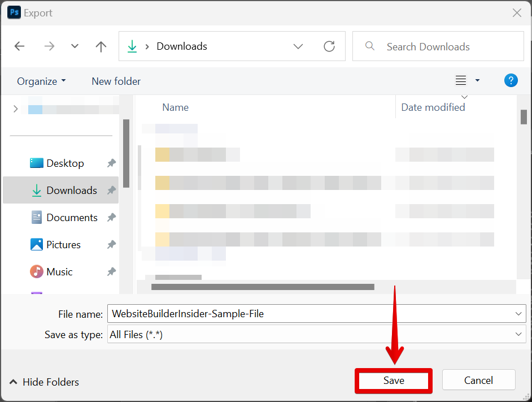Open Desktop in the sidebar
The width and height of the screenshot is (532, 402).
(65, 163)
